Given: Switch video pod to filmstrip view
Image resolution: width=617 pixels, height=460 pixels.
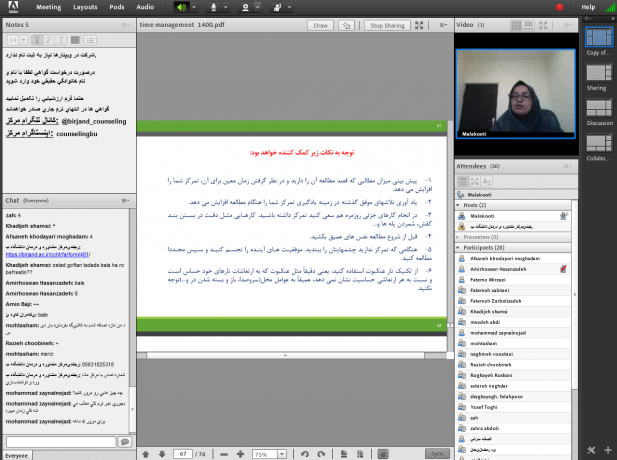Looking at the screenshot, I should click(529, 26).
